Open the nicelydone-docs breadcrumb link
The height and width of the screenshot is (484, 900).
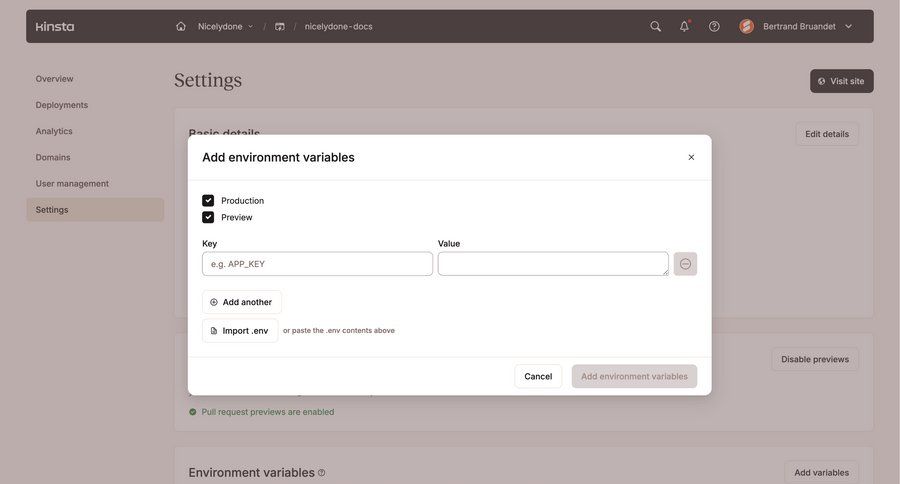(339, 26)
